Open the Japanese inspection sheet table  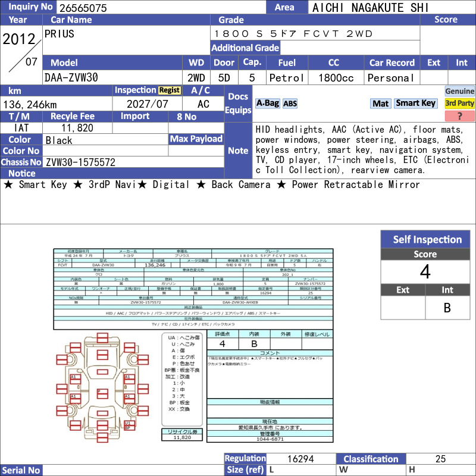(193, 289)
